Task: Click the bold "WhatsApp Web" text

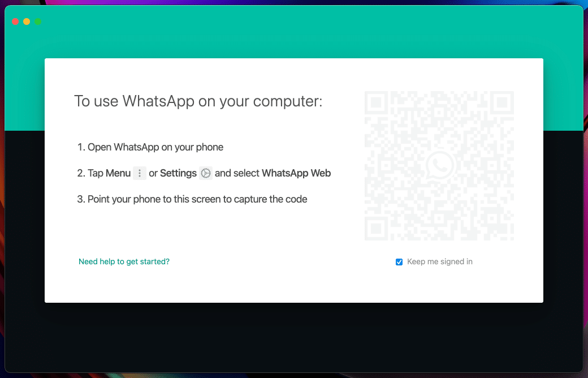Action: (296, 173)
